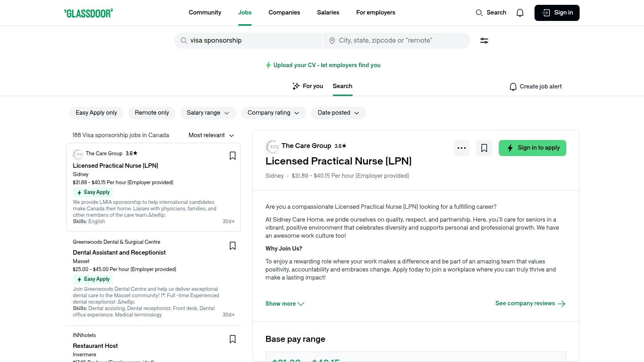Click The Care Group name in detail panel

(306, 146)
